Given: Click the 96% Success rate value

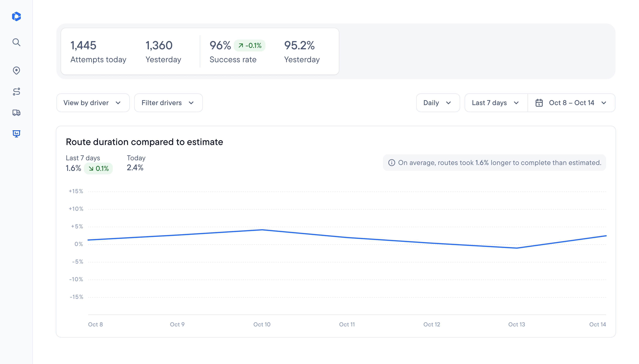Looking at the screenshot, I should click(220, 45).
